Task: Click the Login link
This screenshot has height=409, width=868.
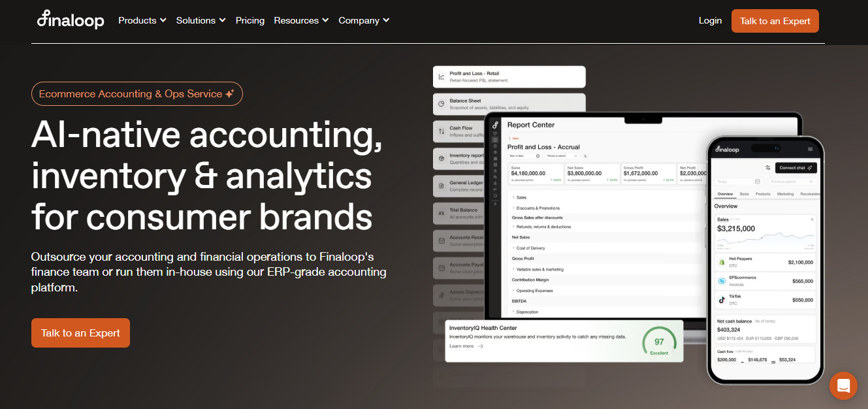Action: point(710,20)
